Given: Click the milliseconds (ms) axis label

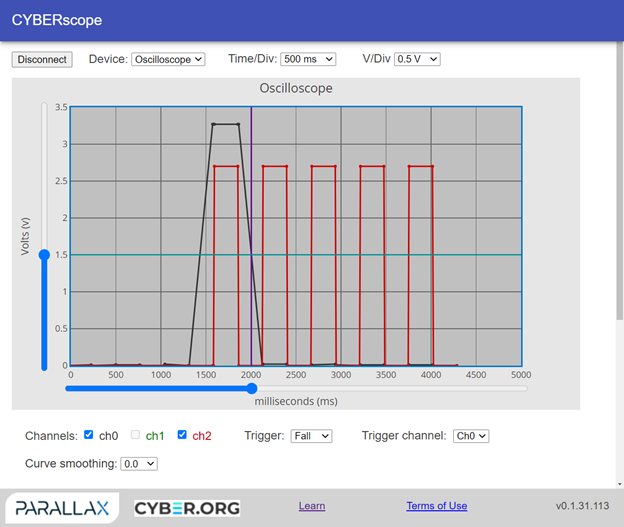Looking at the screenshot, I should click(x=296, y=401).
